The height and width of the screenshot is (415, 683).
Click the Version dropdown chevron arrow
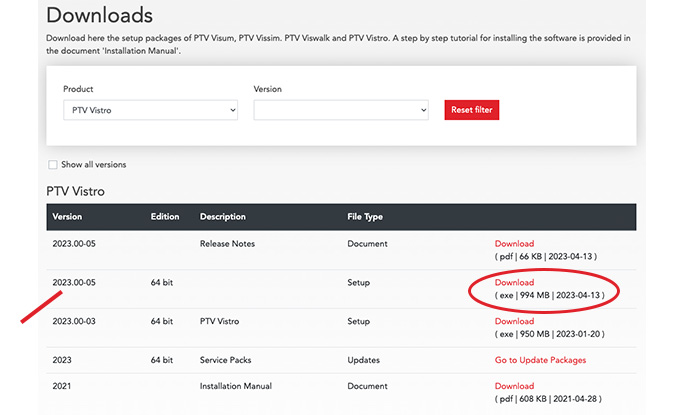pos(423,110)
